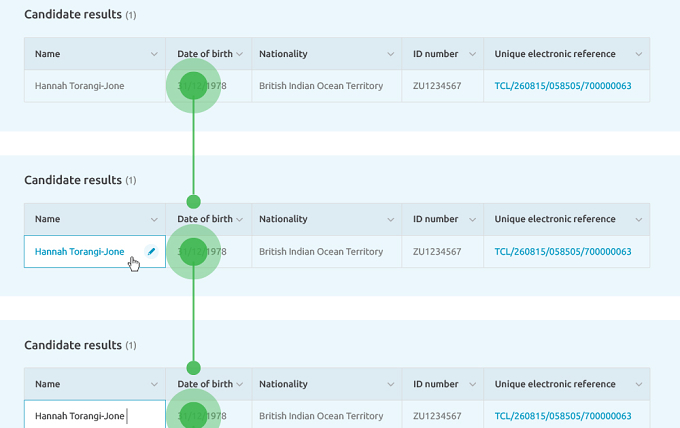Select British Indian Ocean Territory in middle table

(x=321, y=252)
